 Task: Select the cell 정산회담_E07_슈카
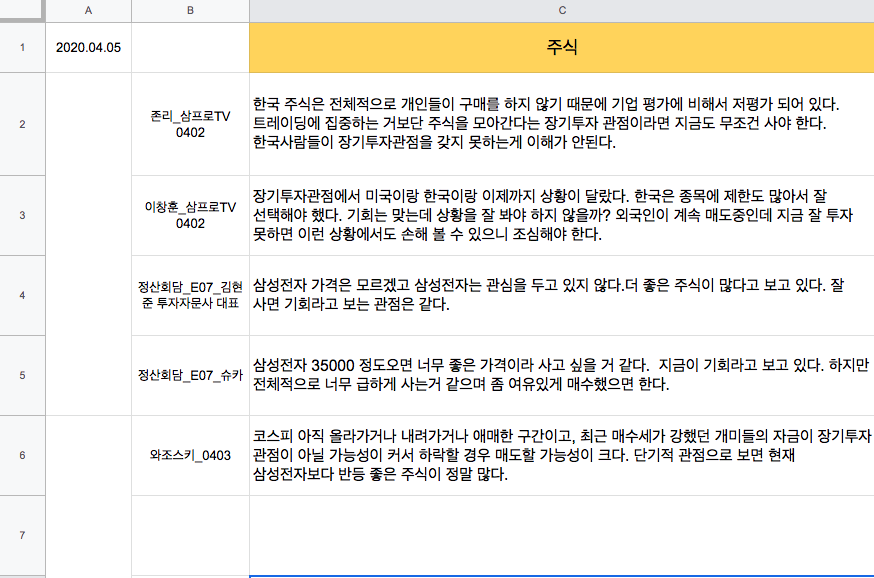190,375
